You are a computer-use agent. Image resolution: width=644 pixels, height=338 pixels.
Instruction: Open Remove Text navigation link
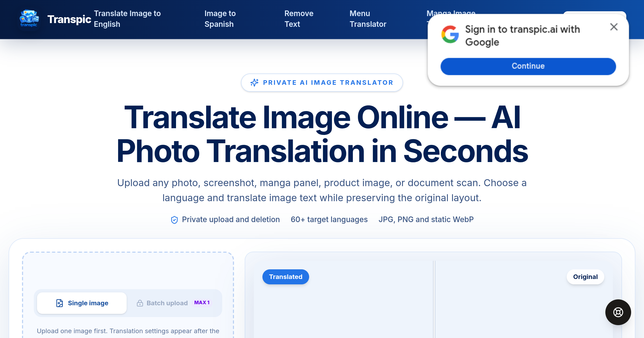[x=299, y=19]
